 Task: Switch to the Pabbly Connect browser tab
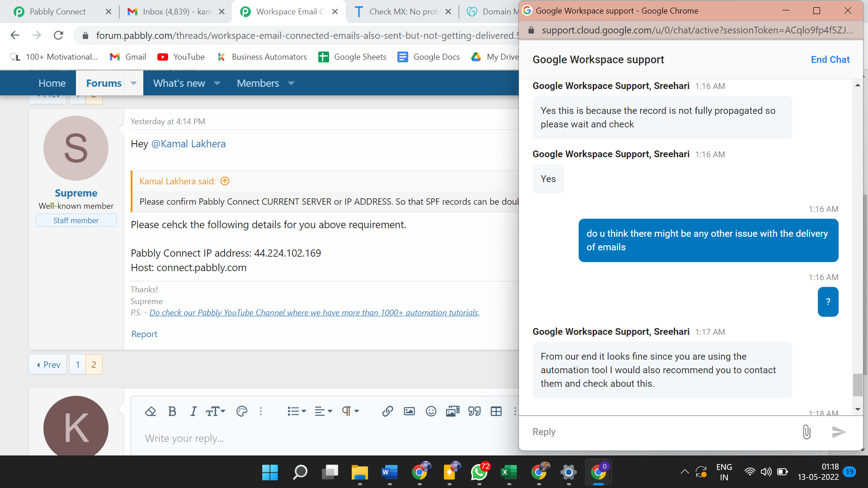pos(57,12)
